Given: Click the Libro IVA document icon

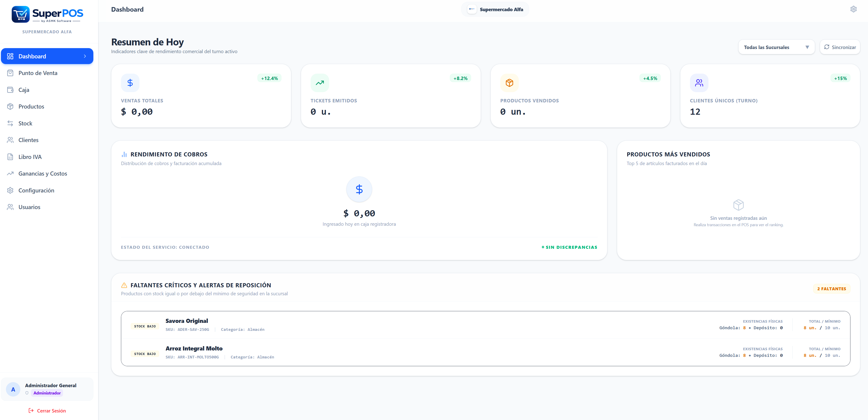Looking at the screenshot, I should click(x=10, y=157).
